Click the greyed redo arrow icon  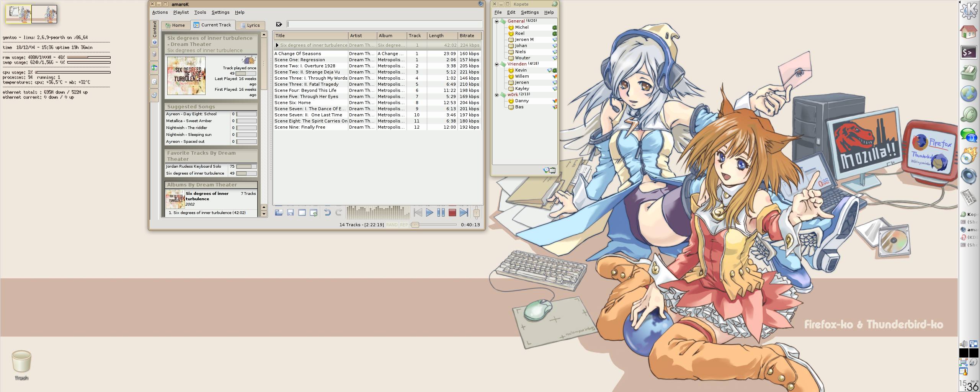pyautogui.click(x=339, y=212)
